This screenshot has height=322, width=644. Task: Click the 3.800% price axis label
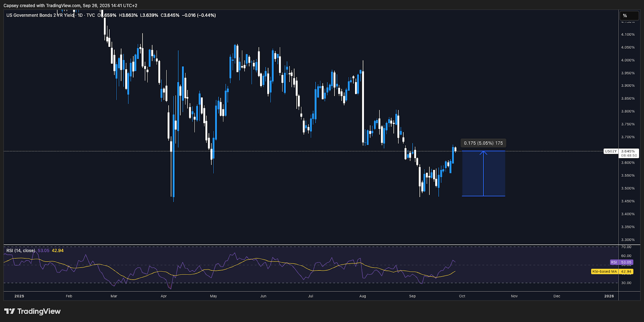628,111
